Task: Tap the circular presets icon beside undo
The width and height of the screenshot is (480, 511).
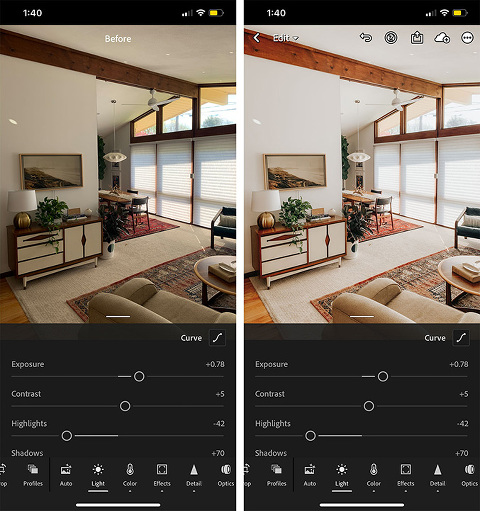Action: [391, 38]
